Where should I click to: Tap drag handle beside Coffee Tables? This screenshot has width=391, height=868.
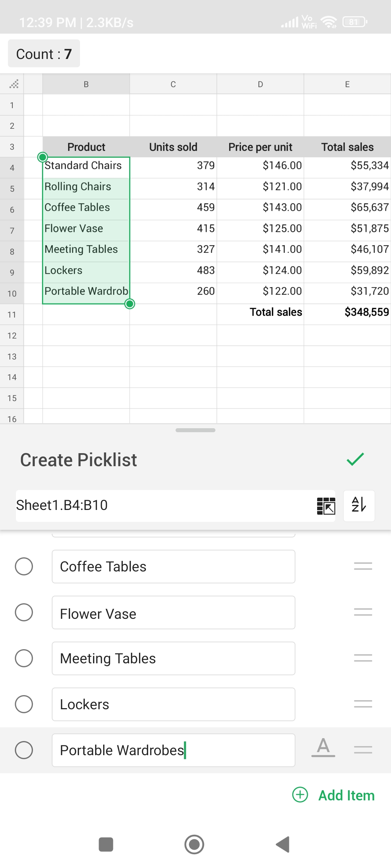pyautogui.click(x=363, y=566)
